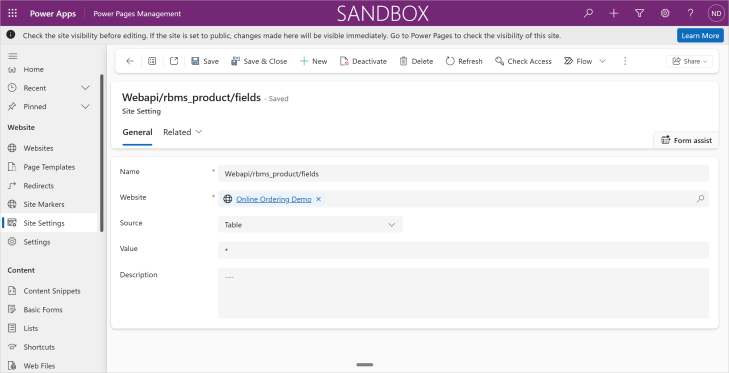Expand the Pinned chevron in the sidebar

[x=86, y=107]
